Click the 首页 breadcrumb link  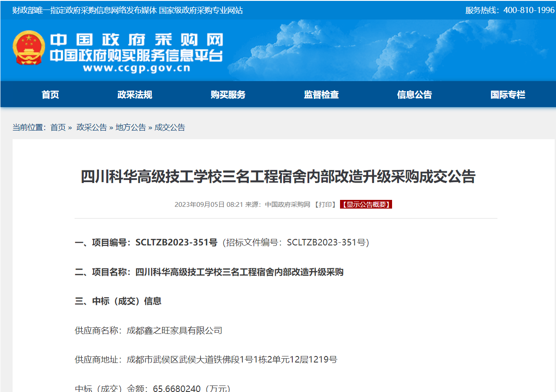coord(58,127)
